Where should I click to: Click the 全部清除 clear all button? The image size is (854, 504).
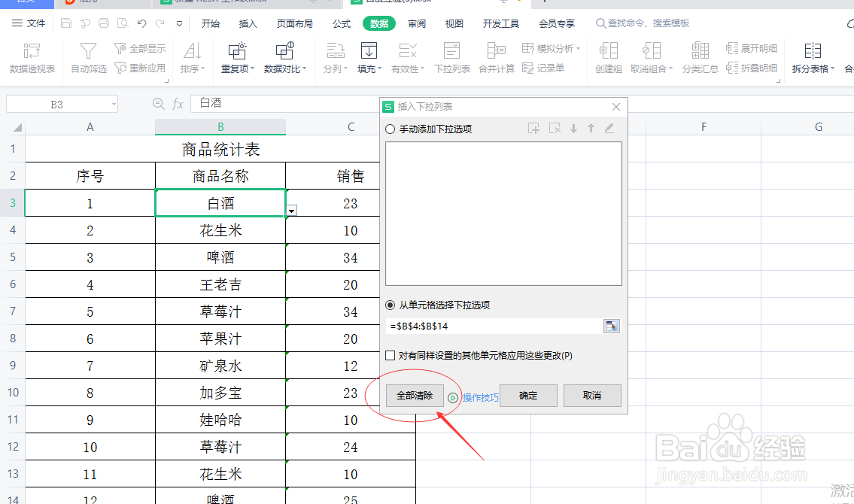414,395
